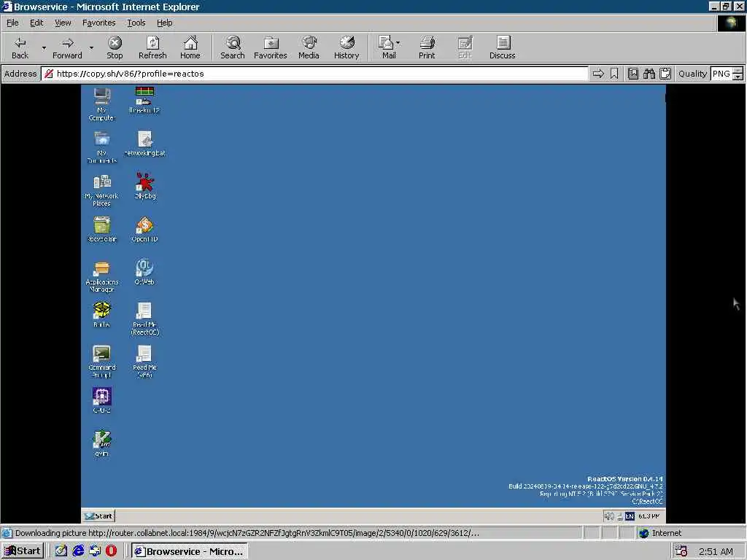This screenshot has height=560, width=747.
Task: Click the clipboard icon near Quality
Action: [x=665, y=74]
